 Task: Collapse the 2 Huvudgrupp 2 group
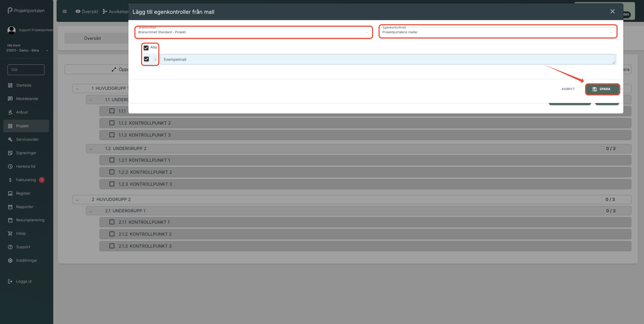(x=77, y=200)
